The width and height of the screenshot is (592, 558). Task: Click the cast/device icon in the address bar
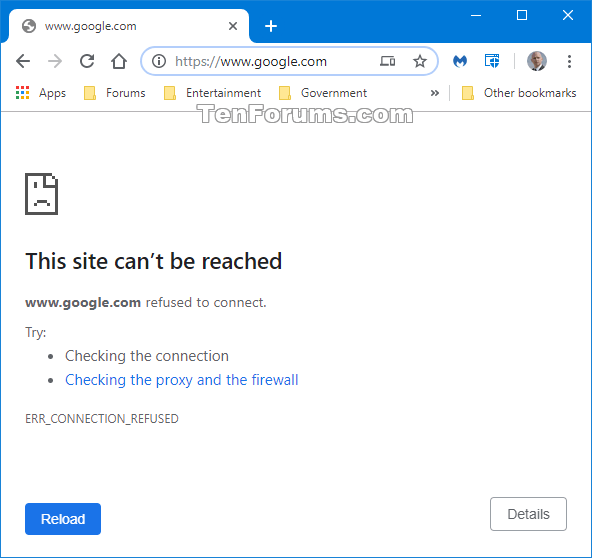388,61
